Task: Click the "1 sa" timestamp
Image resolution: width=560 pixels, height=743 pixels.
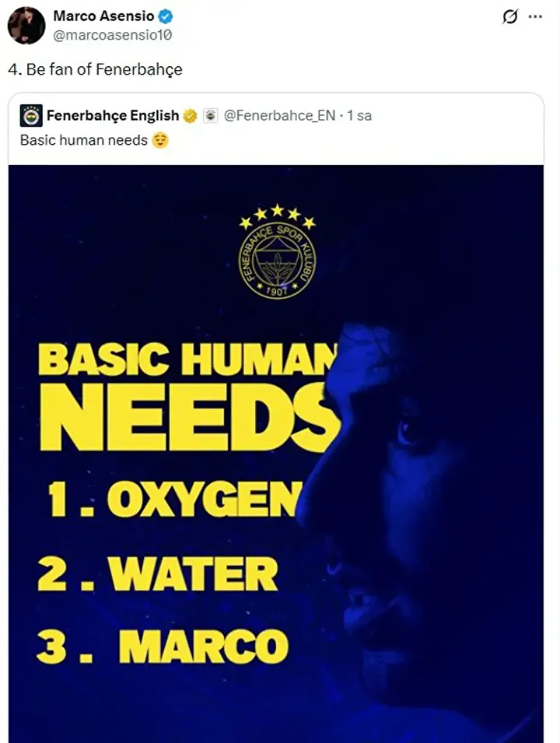Action: click(359, 116)
